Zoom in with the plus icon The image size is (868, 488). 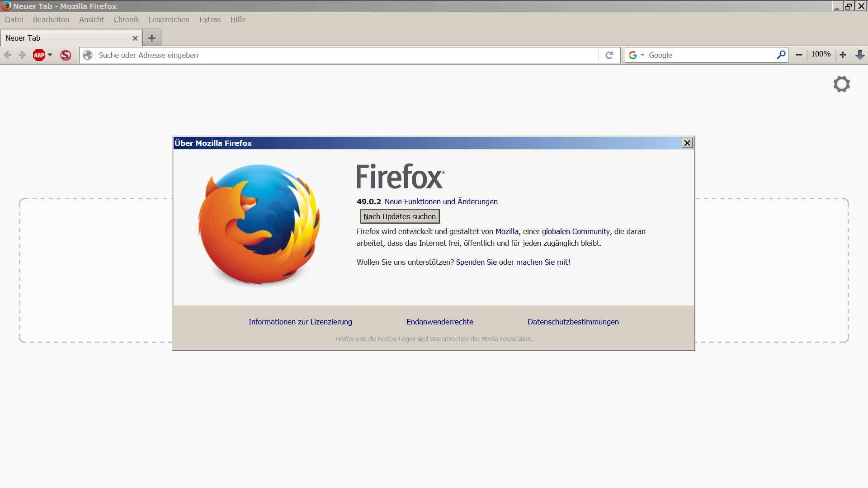point(843,55)
